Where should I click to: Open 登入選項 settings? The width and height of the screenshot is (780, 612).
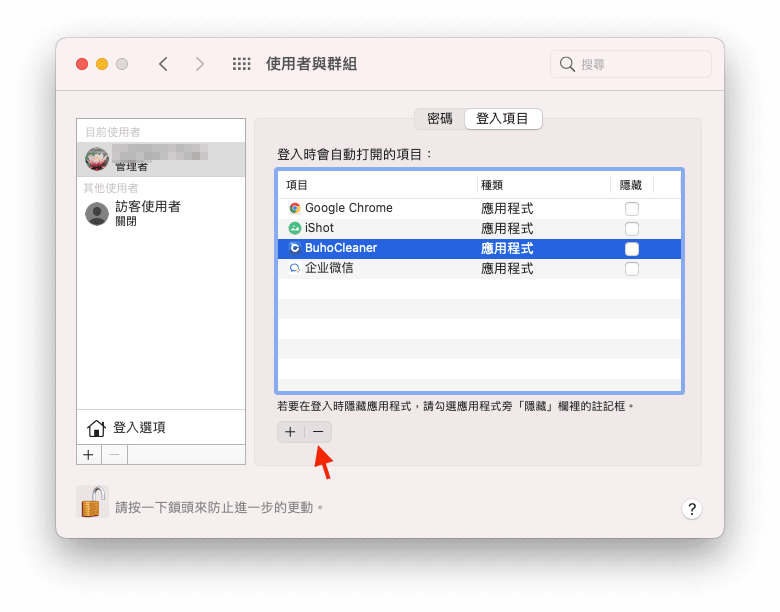point(161,427)
